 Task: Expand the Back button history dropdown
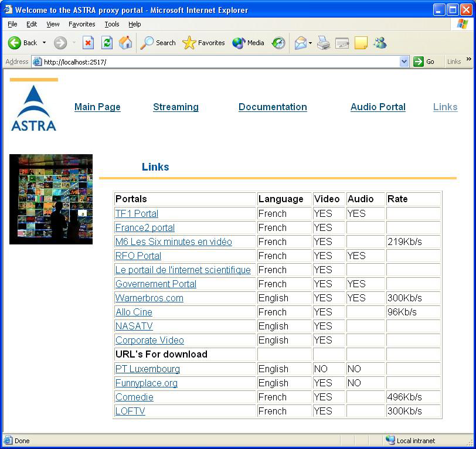click(44, 43)
